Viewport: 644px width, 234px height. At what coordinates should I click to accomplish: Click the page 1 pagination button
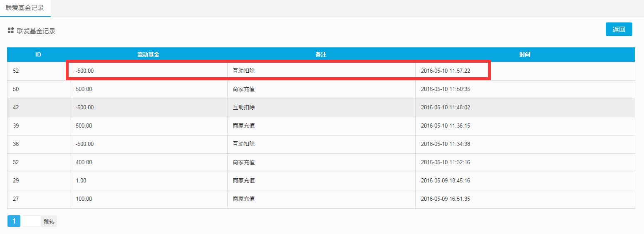(x=14, y=221)
